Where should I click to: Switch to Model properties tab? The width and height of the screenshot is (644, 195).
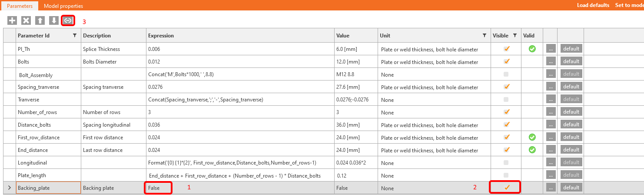63,6
